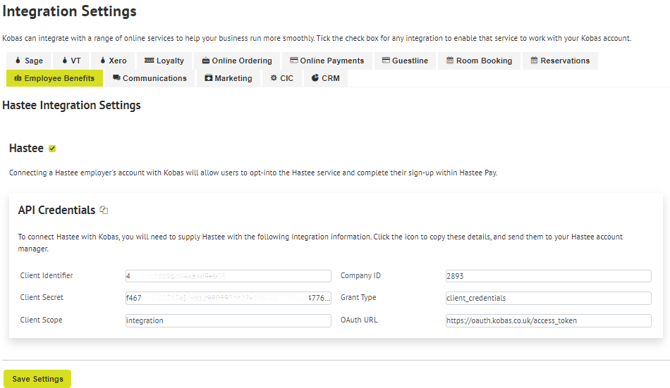Switch to the Guestline tab

click(x=405, y=61)
